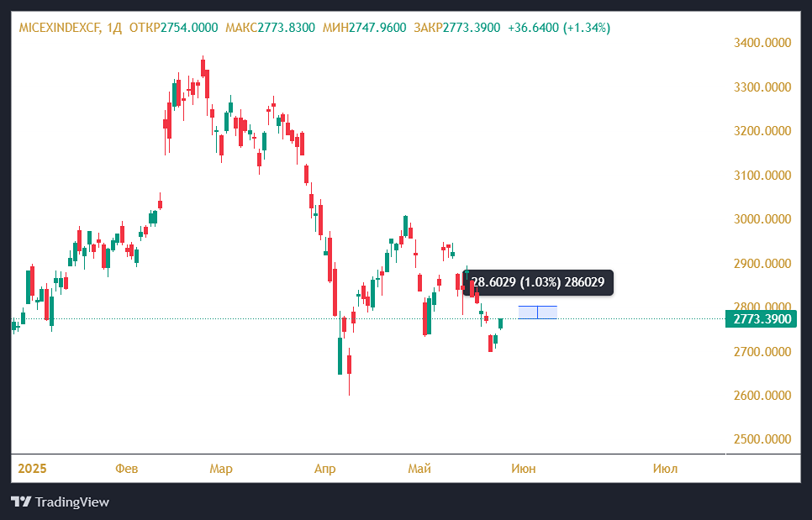Click the TradingView logo icon
The image size is (812, 520).
point(21,502)
